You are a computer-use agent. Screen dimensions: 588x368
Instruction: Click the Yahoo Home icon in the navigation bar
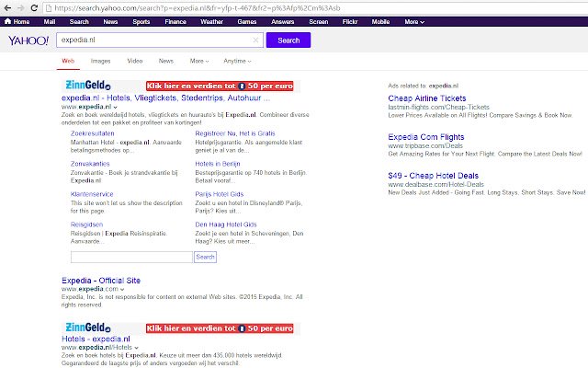pos(8,21)
